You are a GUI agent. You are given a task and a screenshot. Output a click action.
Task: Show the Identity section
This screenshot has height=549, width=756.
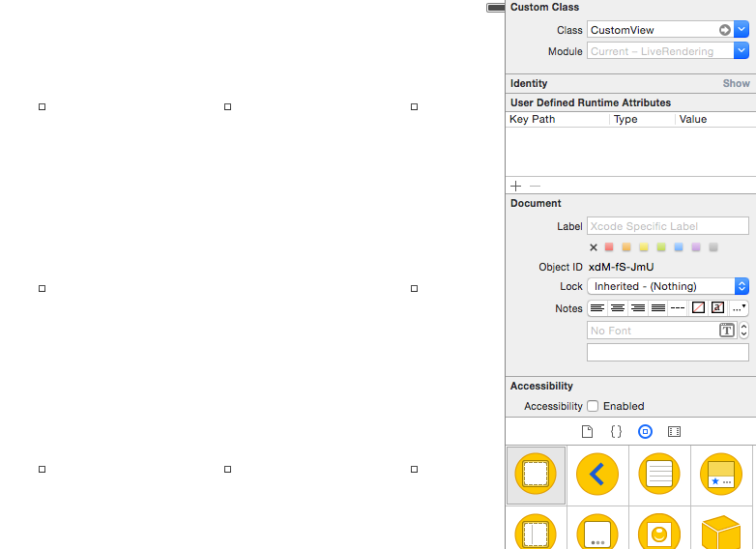(x=736, y=83)
